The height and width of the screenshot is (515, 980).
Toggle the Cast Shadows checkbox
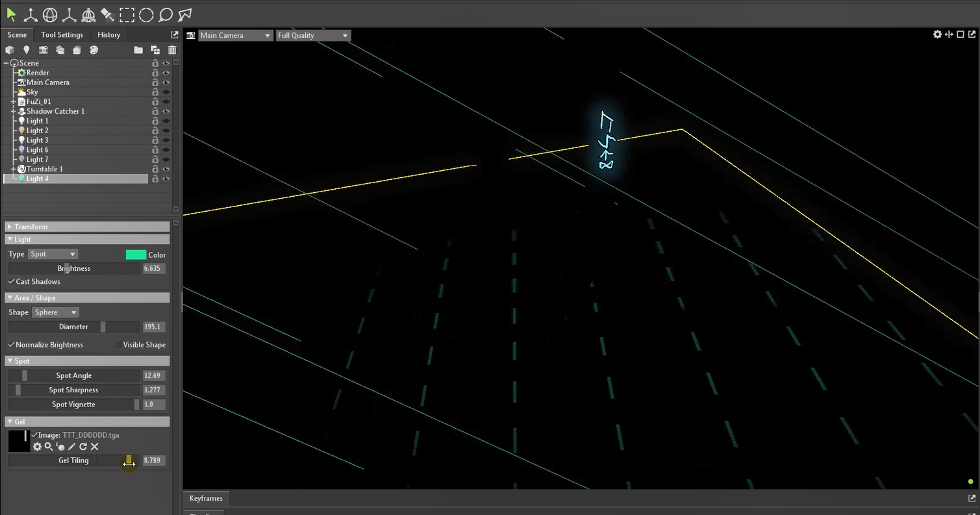tap(12, 282)
